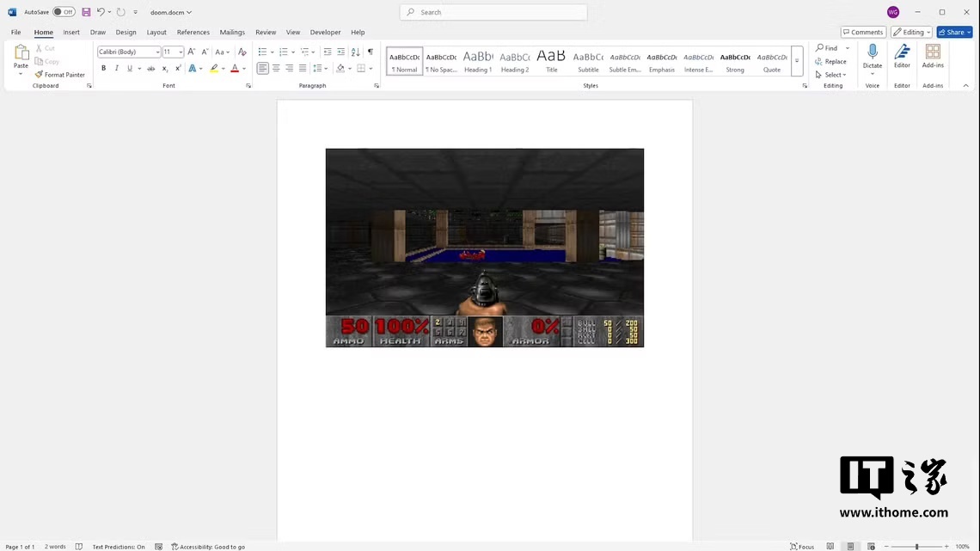Open the File menu

(15, 32)
